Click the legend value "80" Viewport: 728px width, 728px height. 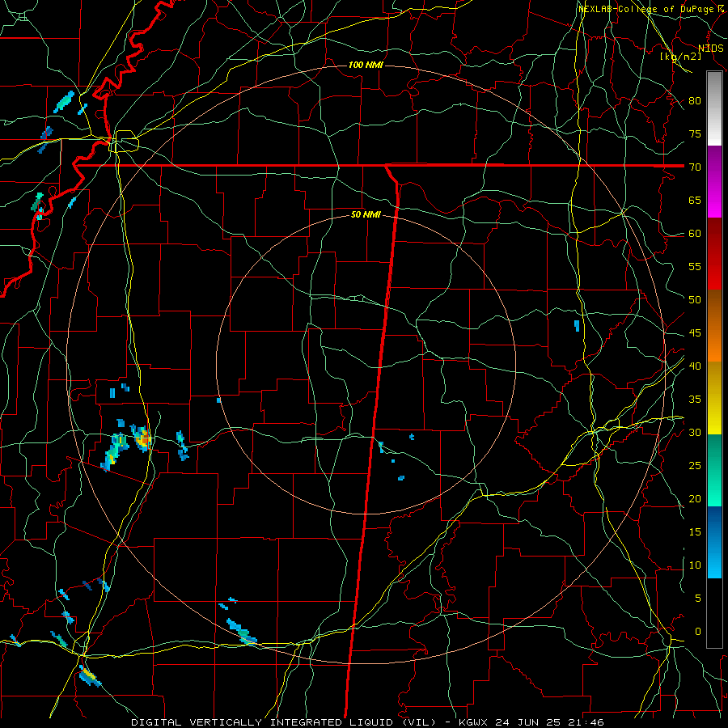pyautogui.click(x=695, y=101)
